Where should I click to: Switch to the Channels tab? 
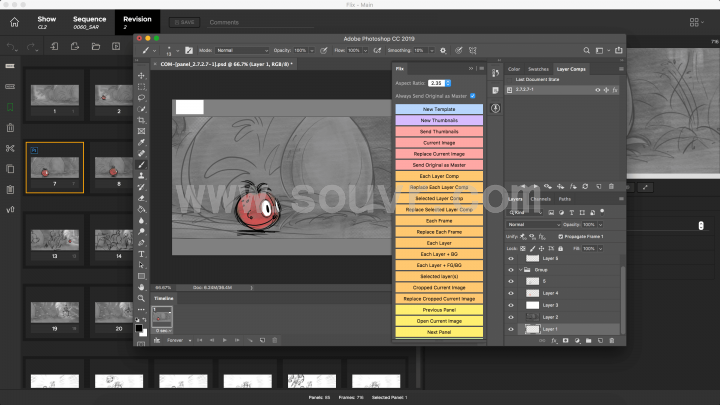[540, 199]
